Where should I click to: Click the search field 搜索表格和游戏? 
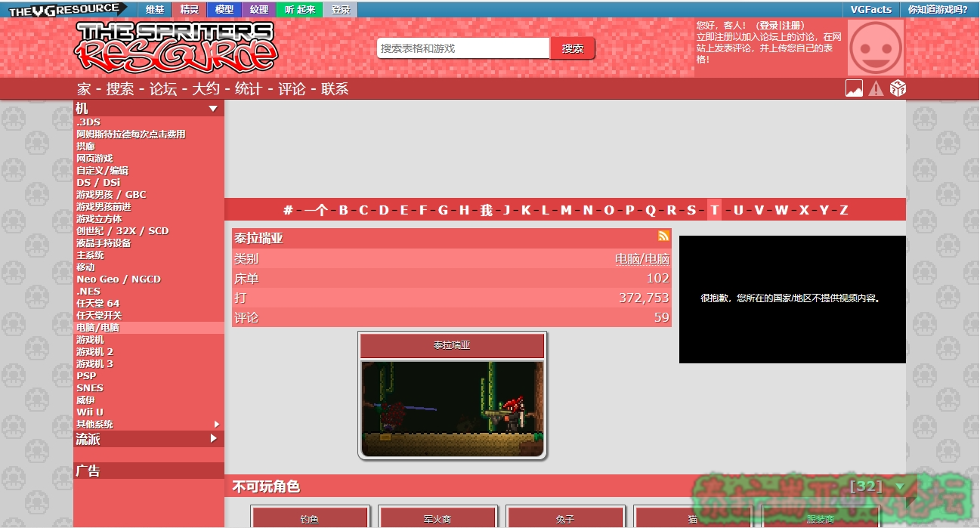(463, 48)
